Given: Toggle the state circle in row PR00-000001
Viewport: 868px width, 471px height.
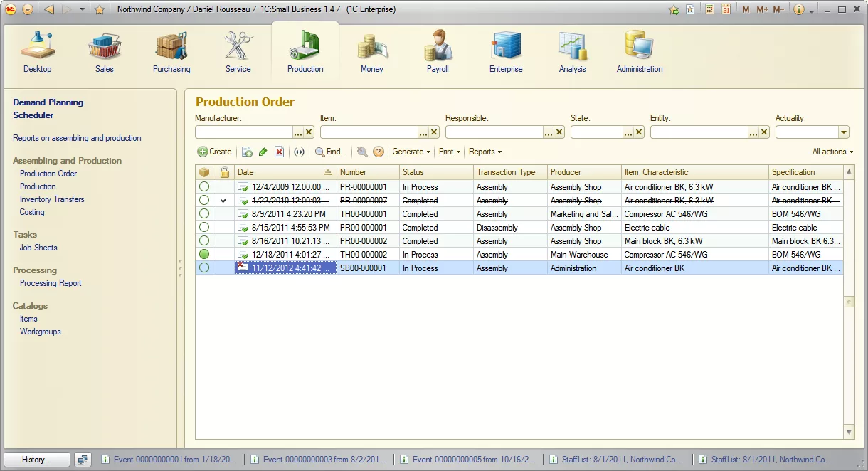Looking at the screenshot, I should (x=205, y=228).
